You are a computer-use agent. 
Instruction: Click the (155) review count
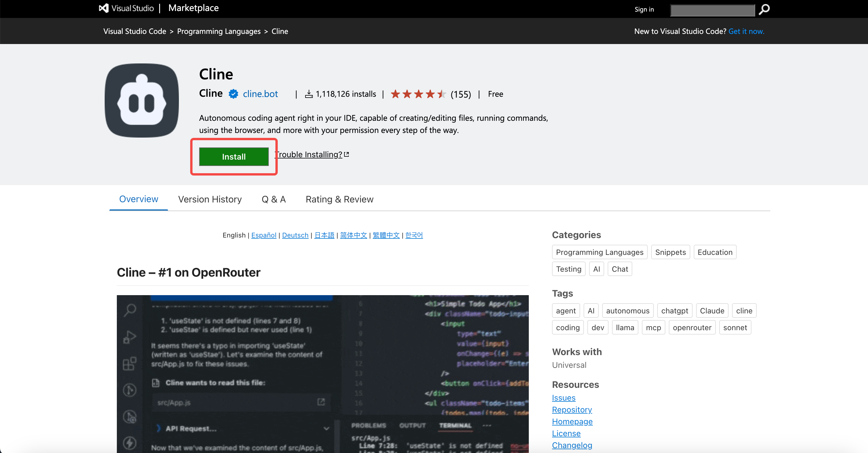[461, 94]
